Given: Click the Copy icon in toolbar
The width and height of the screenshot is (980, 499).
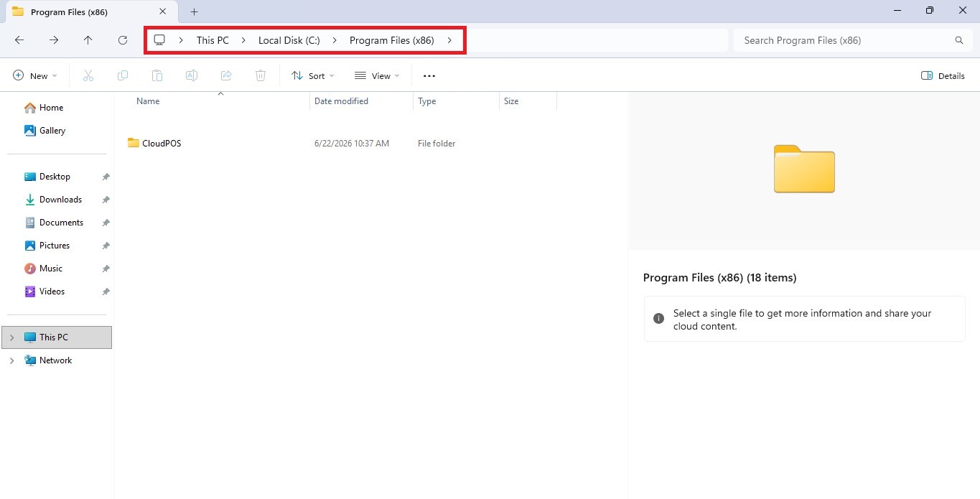Looking at the screenshot, I should point(123,75).
